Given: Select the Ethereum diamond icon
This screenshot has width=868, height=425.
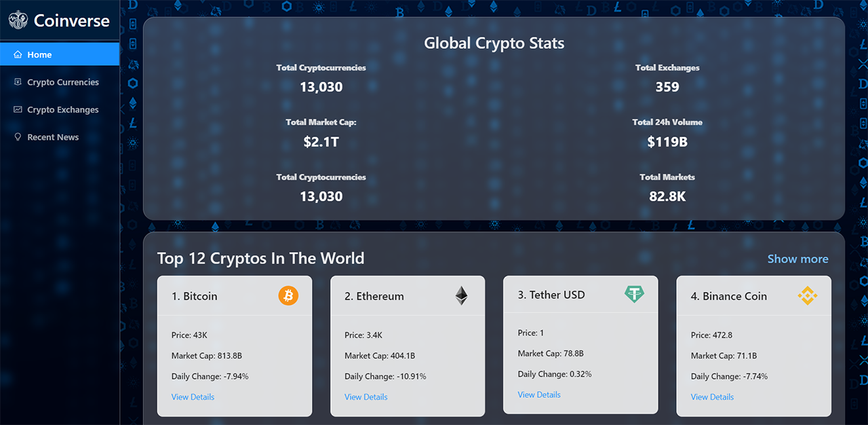Looking at the screenshot, I should pos(461,295).
